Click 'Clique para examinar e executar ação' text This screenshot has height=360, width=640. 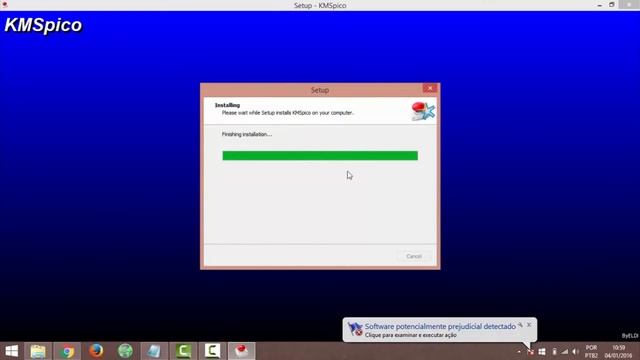411,335
